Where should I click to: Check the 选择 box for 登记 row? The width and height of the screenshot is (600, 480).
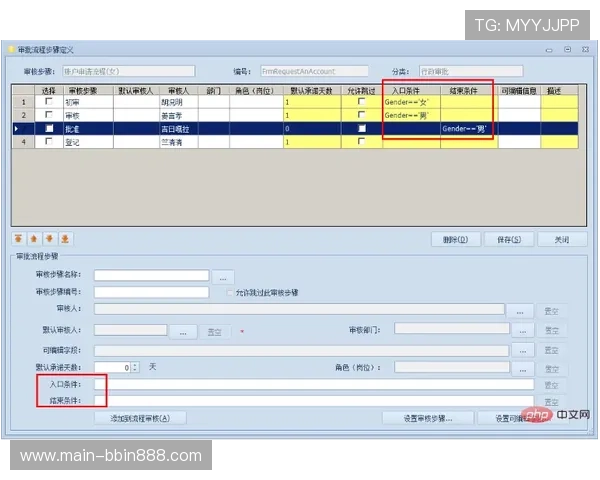click(x=49, y=142)
